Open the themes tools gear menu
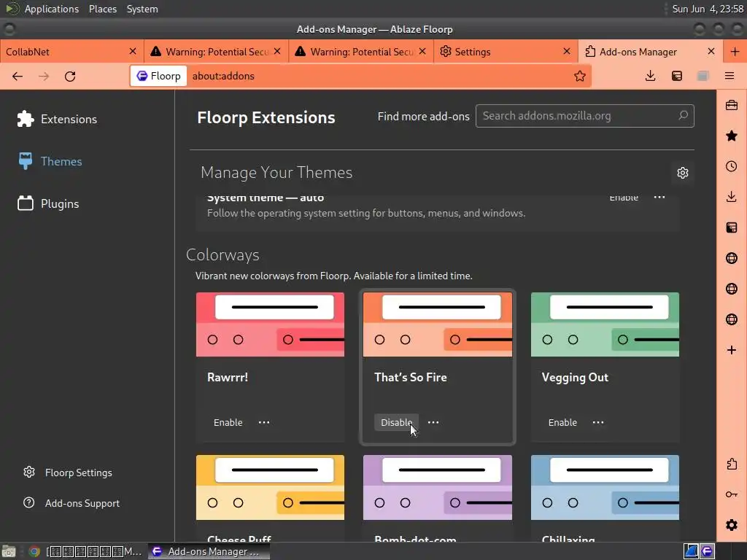This screenshot has width=747, height=560. (x=683, y=173)
